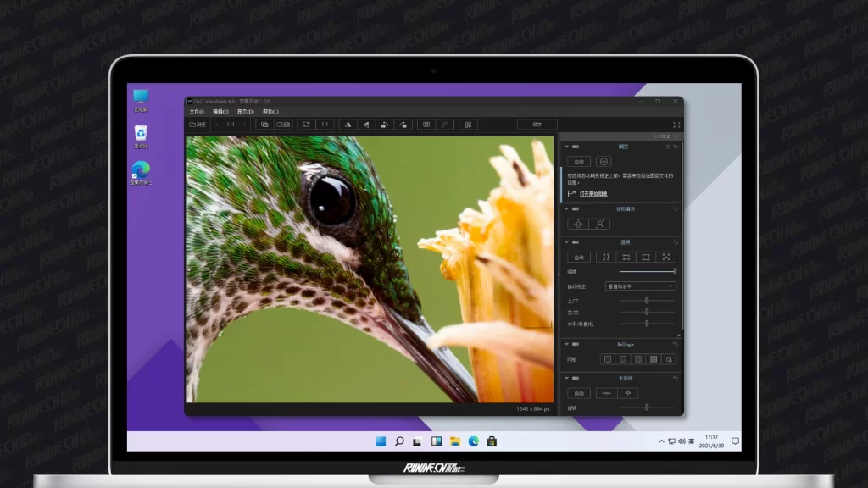This screenshot has width=868, height=488.
Task: Select the 1:1 zoom toolbar button
Action: (x=325, y=125)
